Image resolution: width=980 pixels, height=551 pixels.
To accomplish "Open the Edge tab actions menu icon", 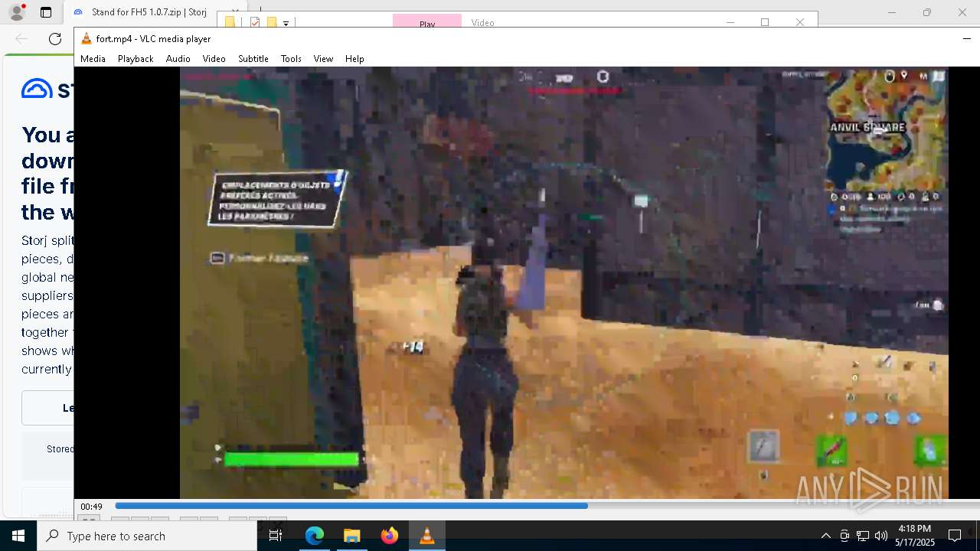I will point(46,12).
